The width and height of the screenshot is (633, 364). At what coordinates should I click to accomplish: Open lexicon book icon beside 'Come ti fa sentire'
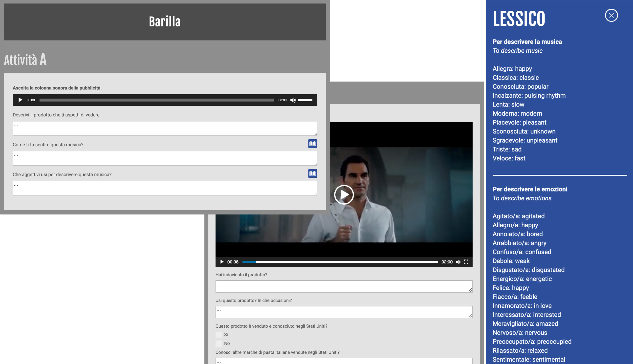pos(312,144)
